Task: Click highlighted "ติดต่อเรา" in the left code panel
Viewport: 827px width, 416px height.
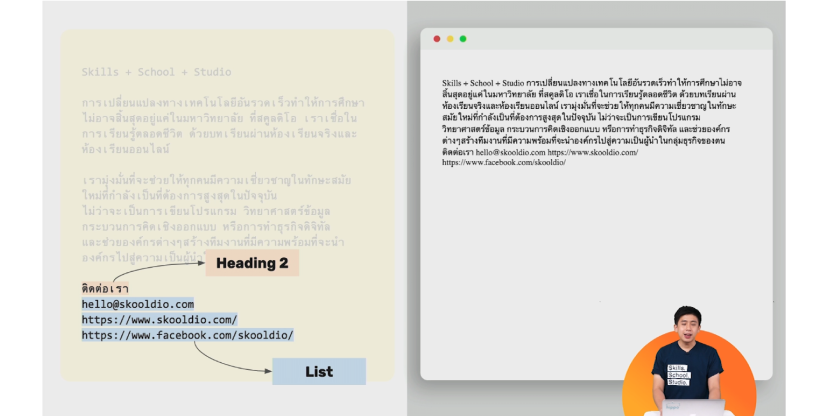Action: (105, 288)
